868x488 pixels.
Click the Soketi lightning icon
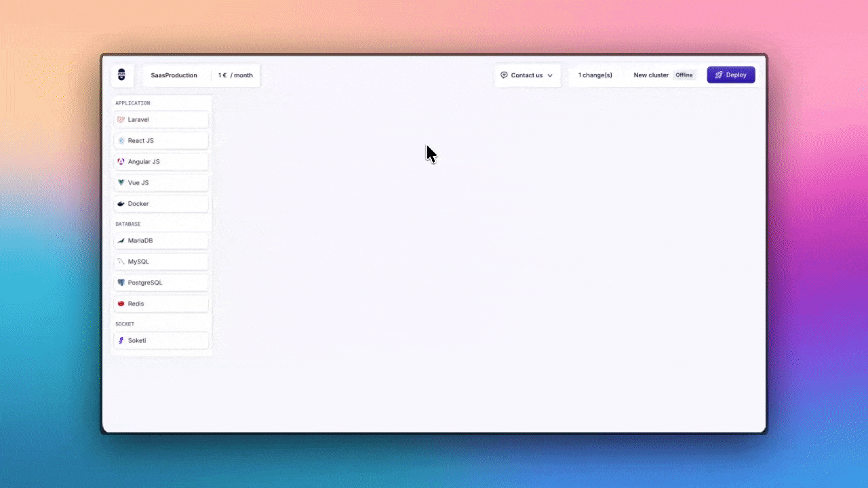[x=121, y=340]
